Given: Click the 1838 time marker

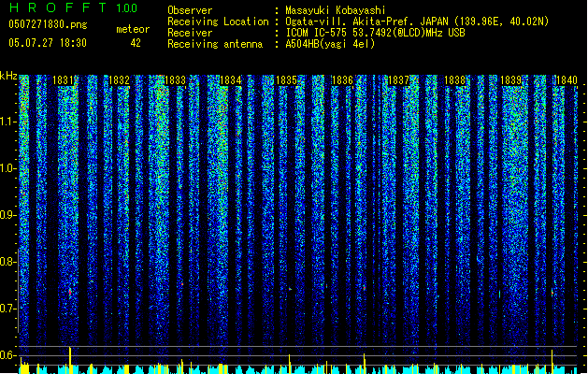Looking at the screenshot, I should pyautogui.click(x=454, y=79).
